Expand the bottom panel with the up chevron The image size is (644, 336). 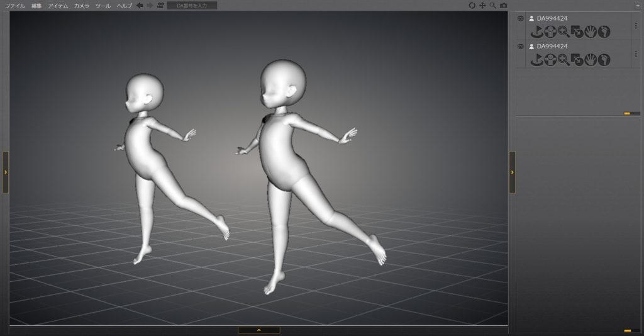pos(258,330)
